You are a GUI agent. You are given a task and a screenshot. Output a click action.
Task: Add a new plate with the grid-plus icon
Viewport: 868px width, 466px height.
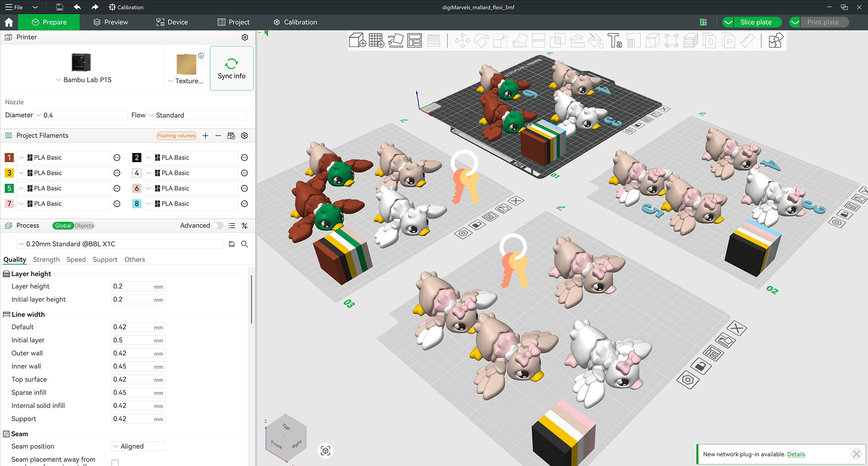(376, 41)
